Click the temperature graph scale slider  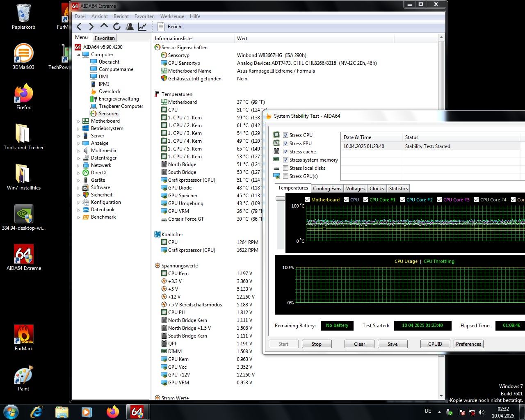pyautogui.click(x=280, y=199)
